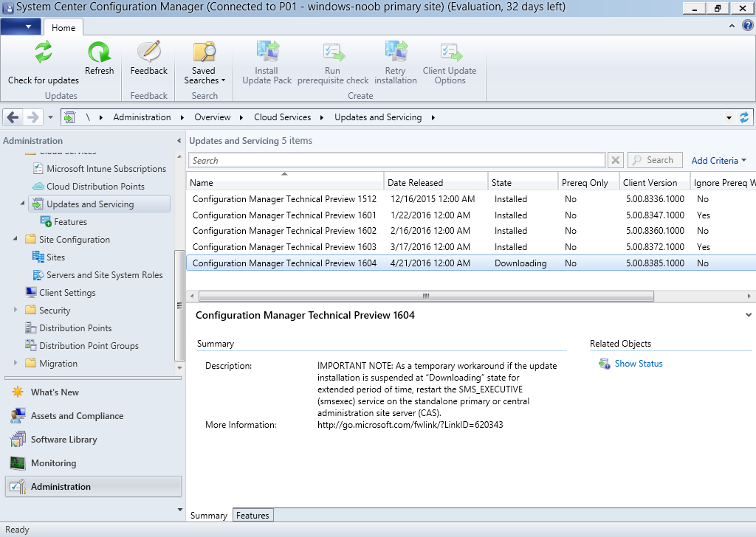Click the Check for updates icon
The width and height of the screenshot is (756, 537).
(44, 52)
